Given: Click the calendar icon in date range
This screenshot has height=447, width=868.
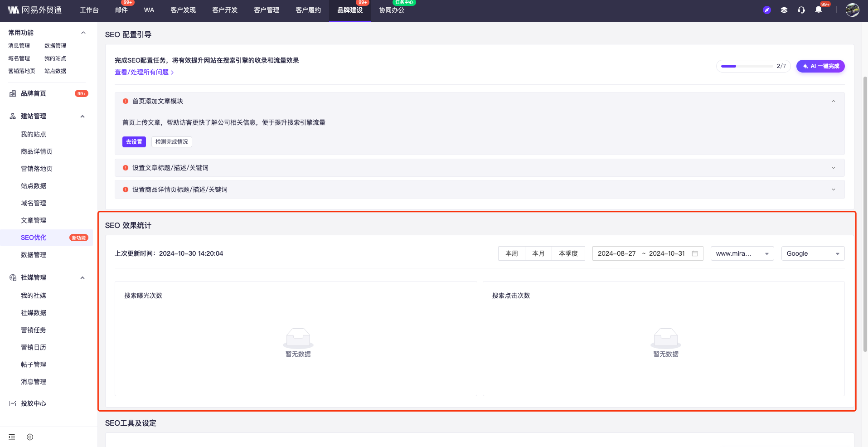Looking at the screenshot, I should [x=694, y=253].
